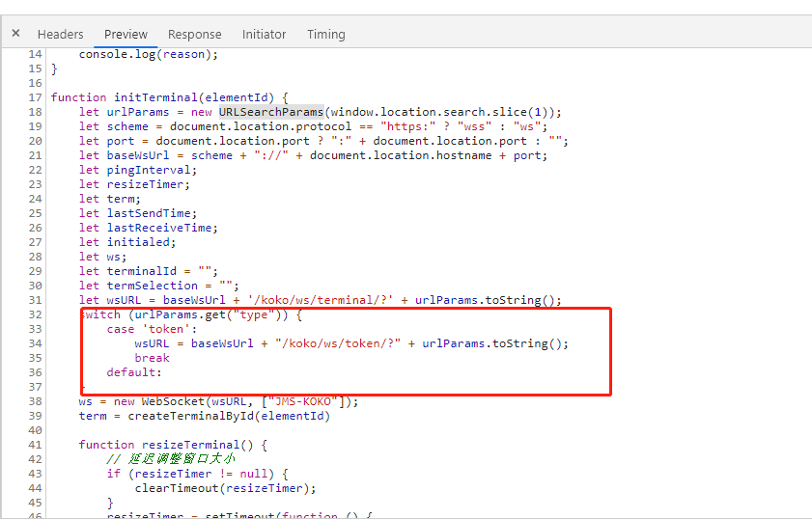This screenshot has height=519, width=812.
Task: Click the 'break' keyword on line 35
Action: (153, 358)
